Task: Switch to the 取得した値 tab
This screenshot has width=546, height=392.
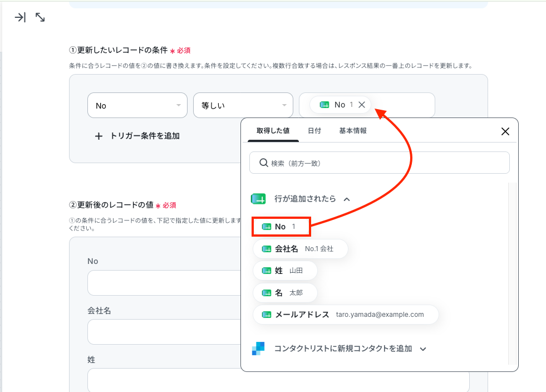Action: (273, 131)
